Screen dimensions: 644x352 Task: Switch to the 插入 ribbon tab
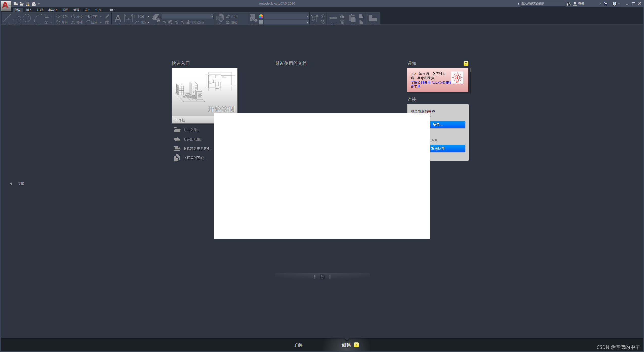(x=29, y=10)
